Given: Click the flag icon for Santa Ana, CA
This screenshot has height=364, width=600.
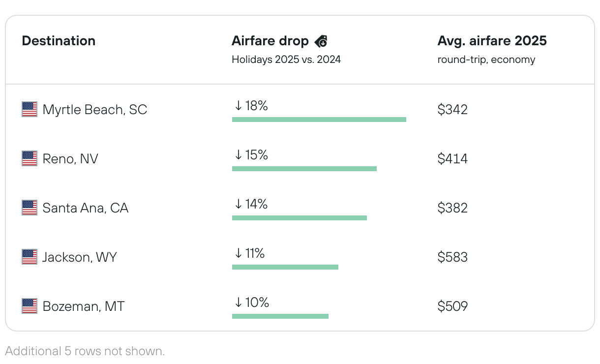Looking at the screenshot, I should (30, 208).
